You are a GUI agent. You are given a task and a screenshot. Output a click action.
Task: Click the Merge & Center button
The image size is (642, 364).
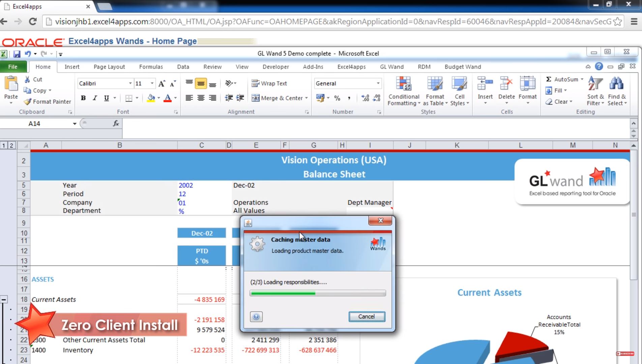pos(277,98)
